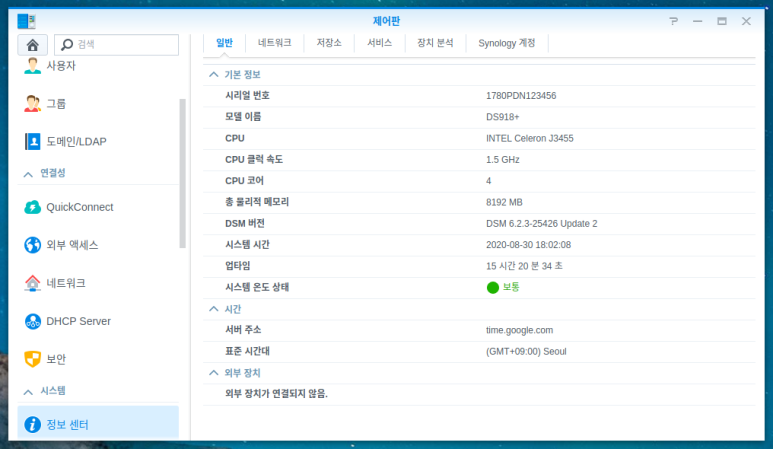Click the CPU 코어 label

coord(244,181)
